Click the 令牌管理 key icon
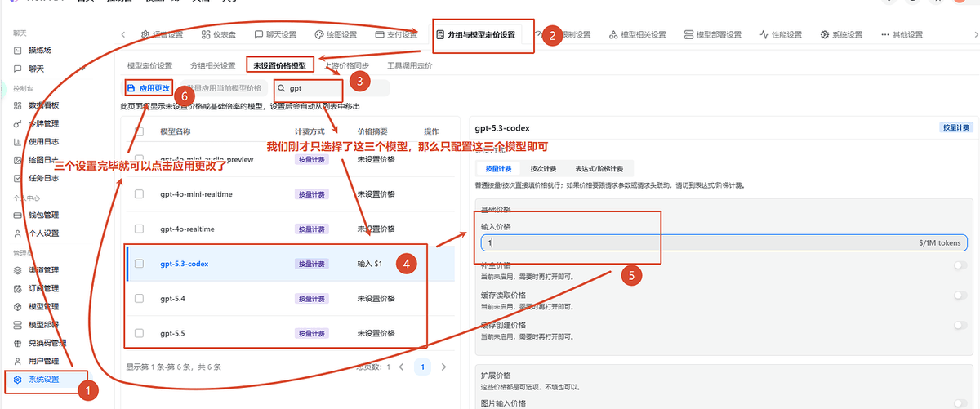Viewport: 980px width, 409px height. pyautogui.click(x=19, y=124)
